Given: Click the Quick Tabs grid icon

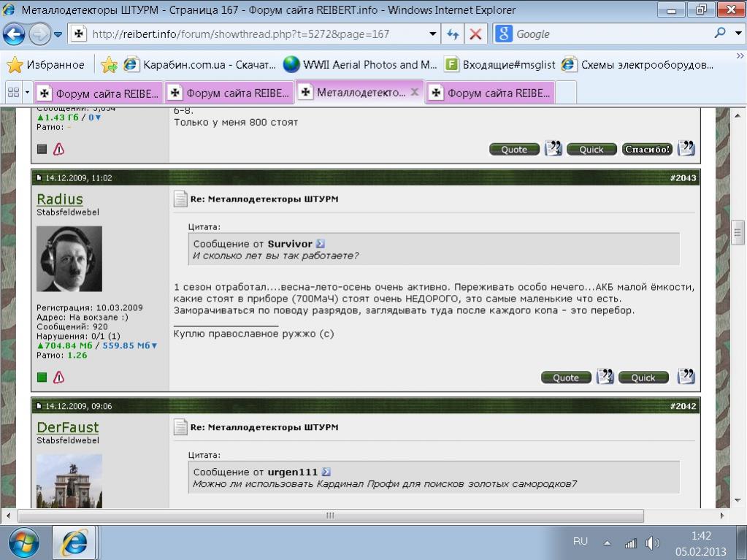Looking at the screenshot, I should point(13,93).
